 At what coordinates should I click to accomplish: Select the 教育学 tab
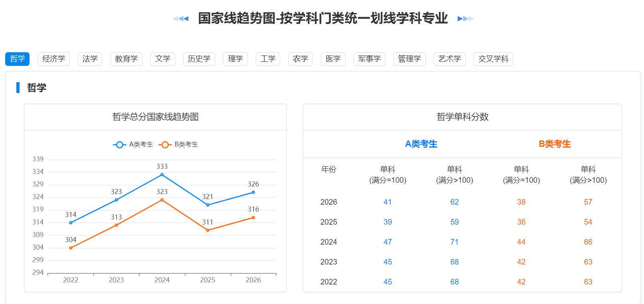[x=126, y=59]
